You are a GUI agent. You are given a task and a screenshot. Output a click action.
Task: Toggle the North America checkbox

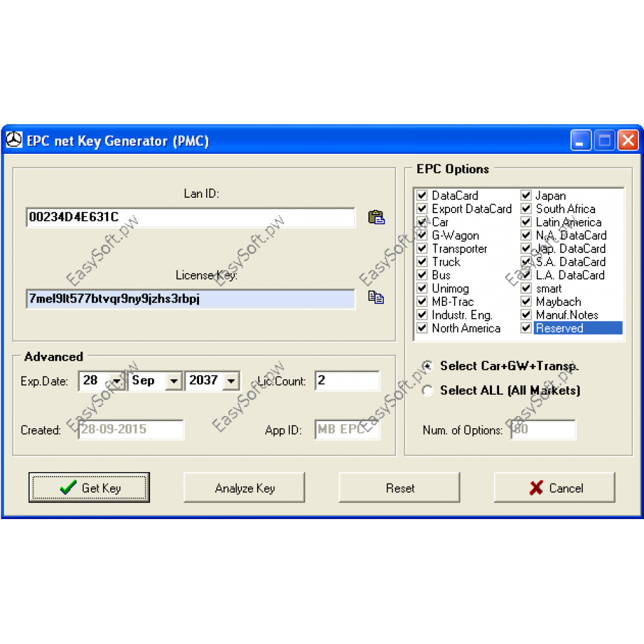tap(422, 328)
